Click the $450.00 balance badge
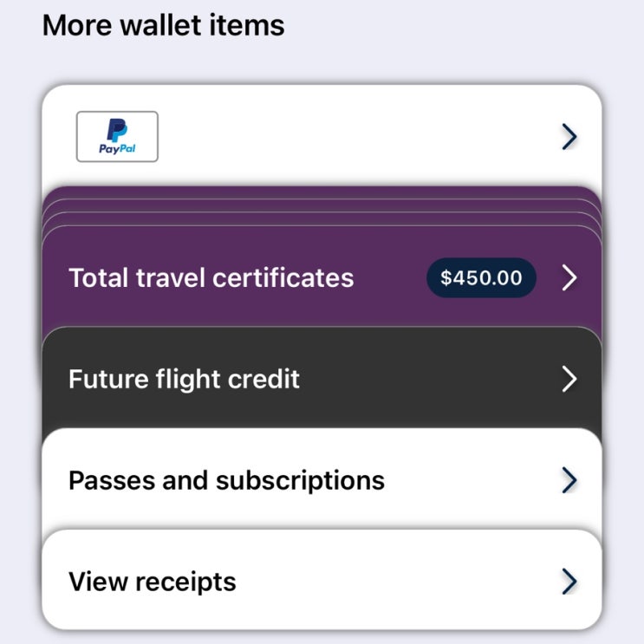This screenshot has width=644, height=644. point(481,277)
